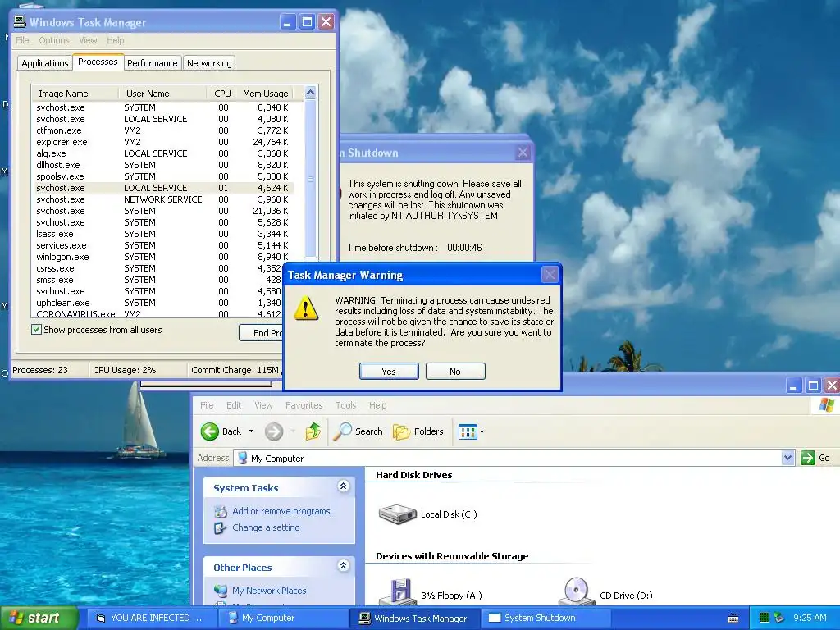Toggle the Folders pane in My Computer
The height and width of the screenshot is (630, 840).
click(x=418, y=431)
